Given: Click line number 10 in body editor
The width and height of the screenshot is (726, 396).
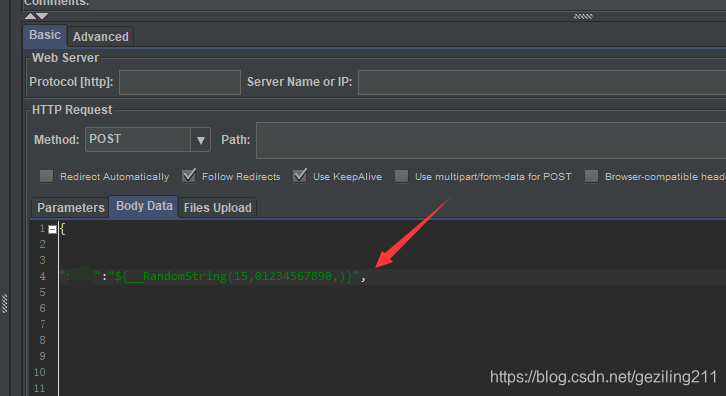Looking at the screenshot, I should point(40,372).
